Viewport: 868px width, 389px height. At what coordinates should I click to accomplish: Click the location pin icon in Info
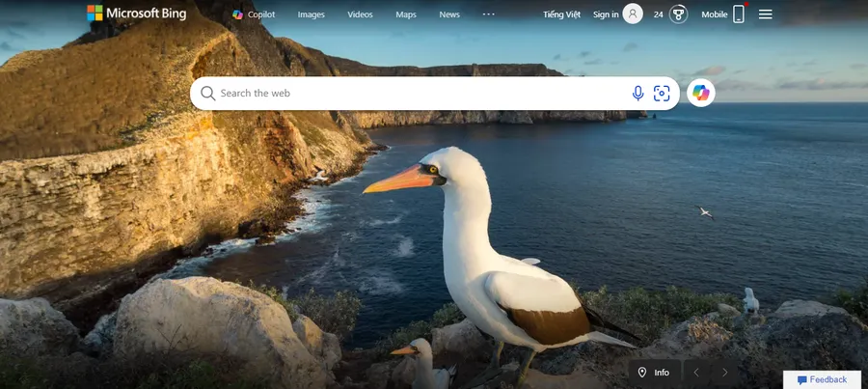[642, 373]
